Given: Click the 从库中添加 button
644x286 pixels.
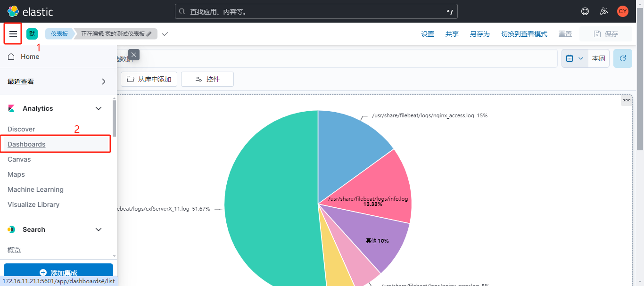Looking at the screenshot, I should click(x=149, y=79).
